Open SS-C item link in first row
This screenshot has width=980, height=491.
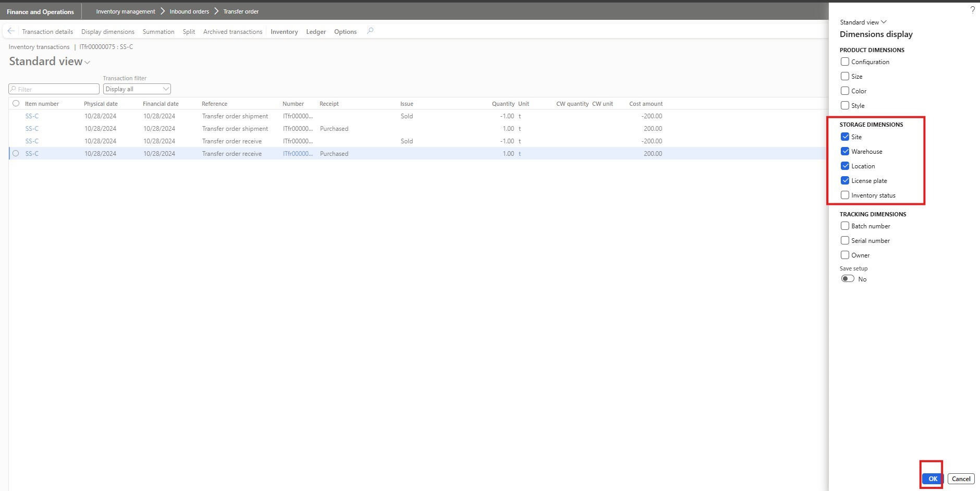pos(32,116)
